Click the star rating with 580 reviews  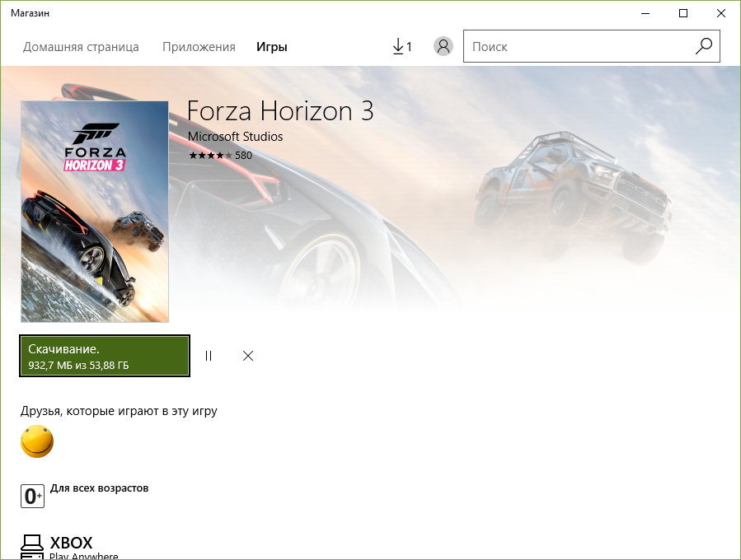220,156
